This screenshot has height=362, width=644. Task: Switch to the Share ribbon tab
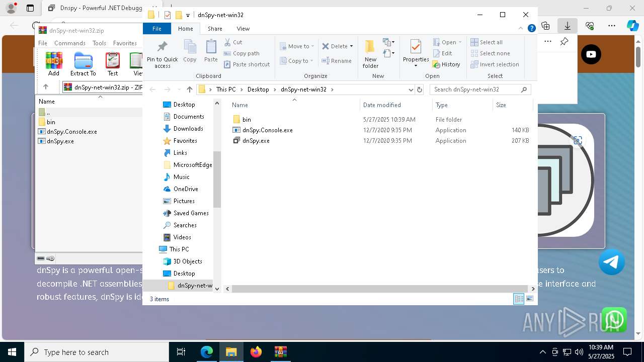pyautogui.click(x=215, y=29)
